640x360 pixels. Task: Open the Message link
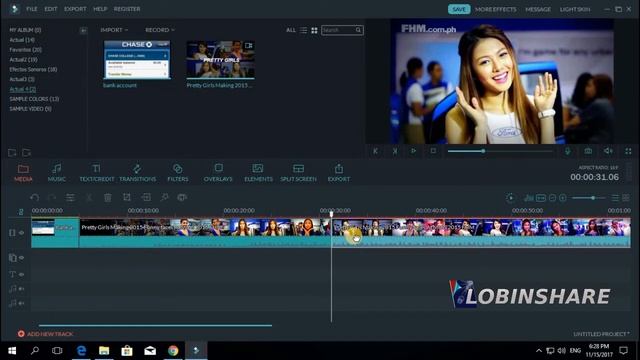[538, 9]
